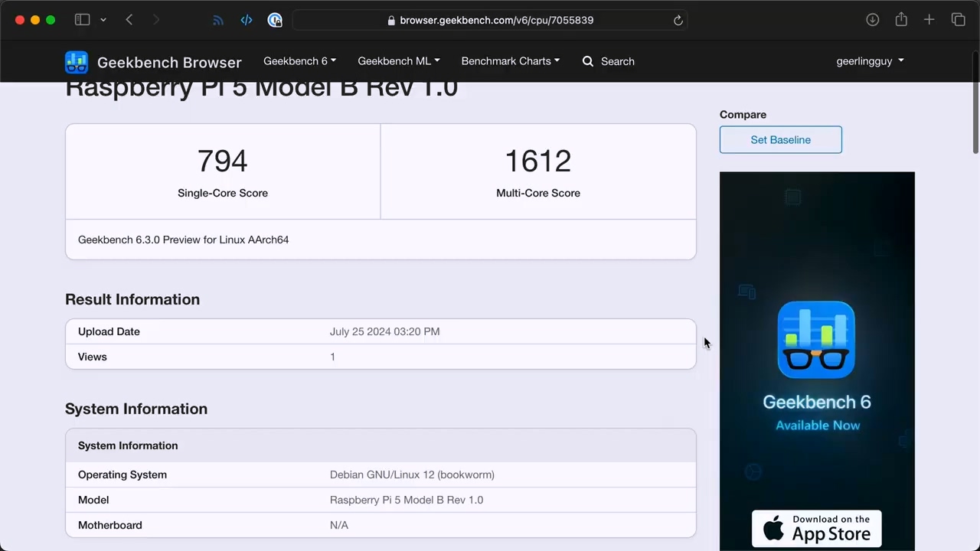The width and height of the screenshot is (980, 551).
Task: Click the Single-Core Score label
Action: point(223,193)
